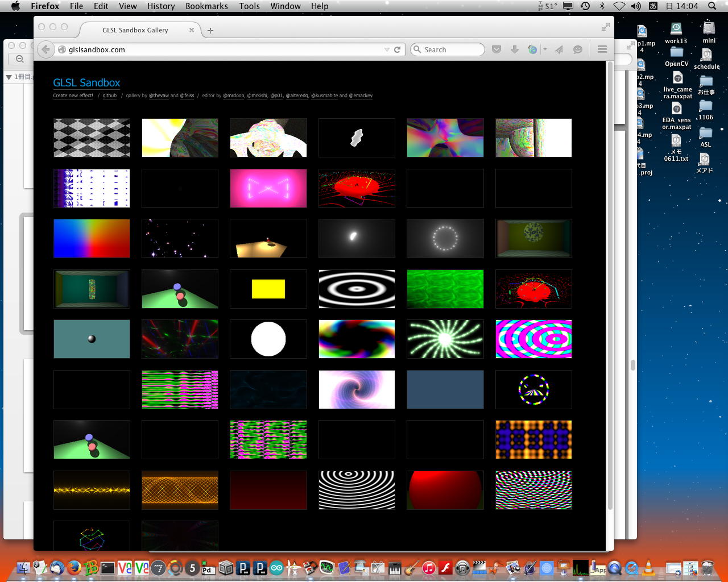The height and width of the screenshot is (582, 728).
Task: Collapse the 1冊目 disclosure triangle in background window
Action: tap(9, 77)
